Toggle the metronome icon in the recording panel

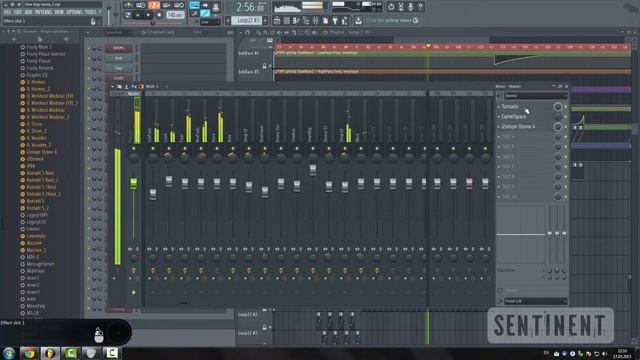pos(129,5)
